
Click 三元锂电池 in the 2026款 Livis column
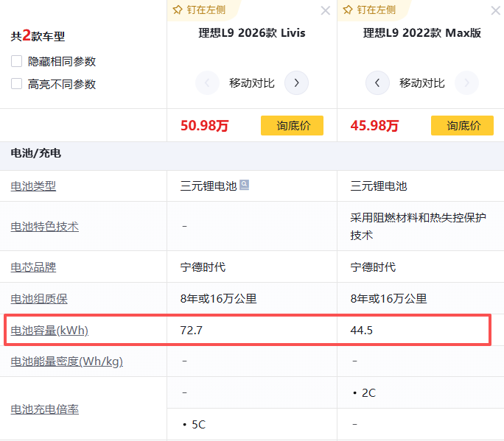coord(209,186)
